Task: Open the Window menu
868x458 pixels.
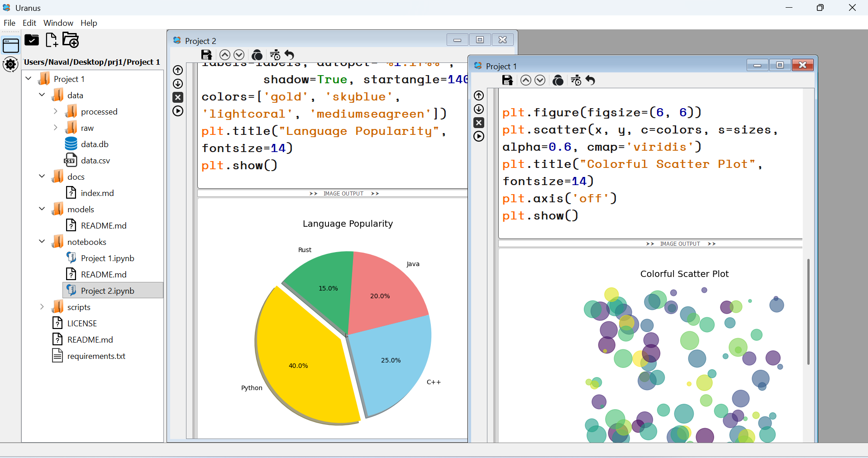Action: 57,23
